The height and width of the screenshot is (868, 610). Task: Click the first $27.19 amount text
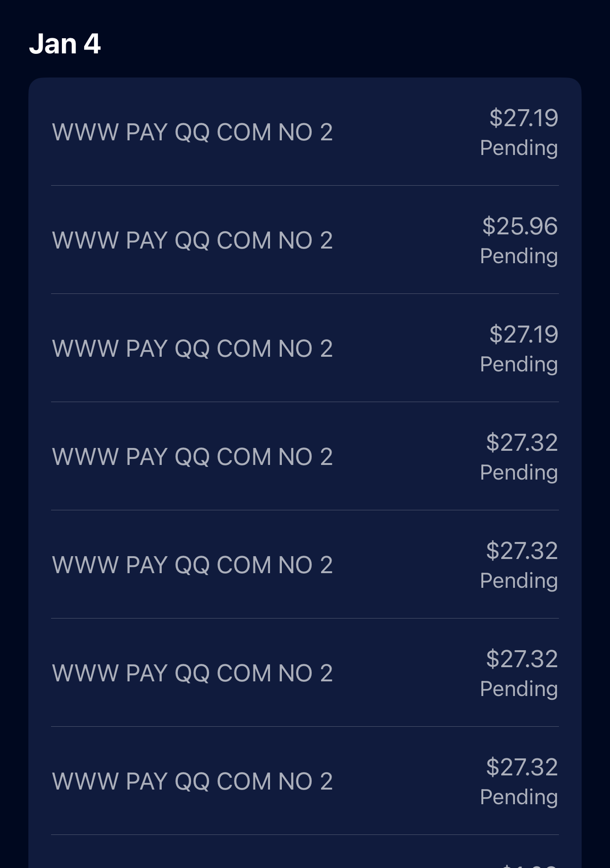(x=523, y=118)
